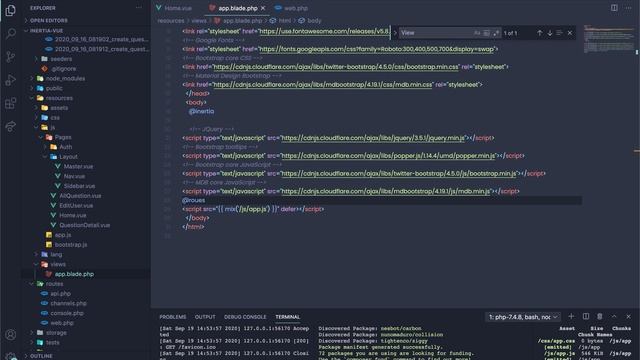
Task: Open the terminal selector dropdown
Action: coord(523,317)
